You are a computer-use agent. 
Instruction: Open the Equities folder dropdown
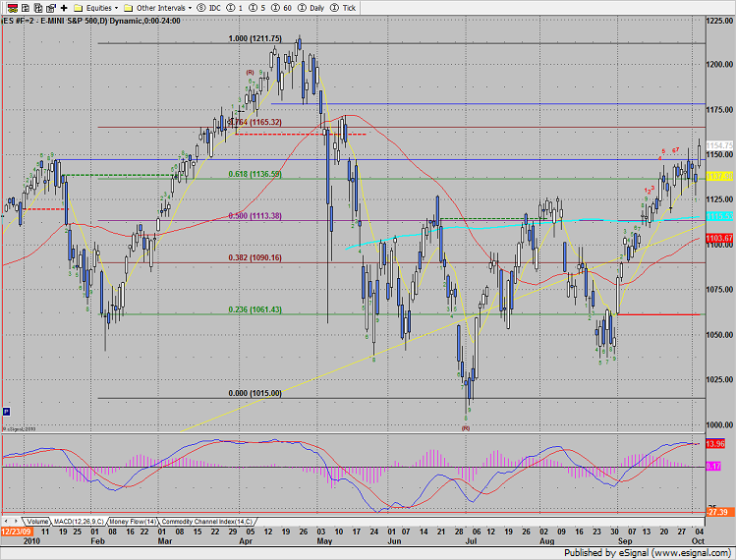96,8
